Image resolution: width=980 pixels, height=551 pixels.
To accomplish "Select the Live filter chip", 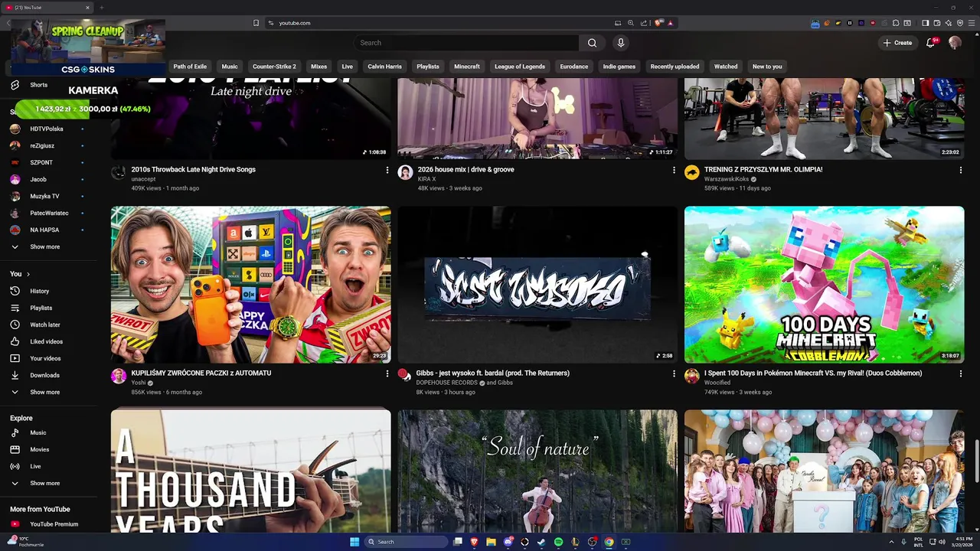I will click(x=348, y=67).
